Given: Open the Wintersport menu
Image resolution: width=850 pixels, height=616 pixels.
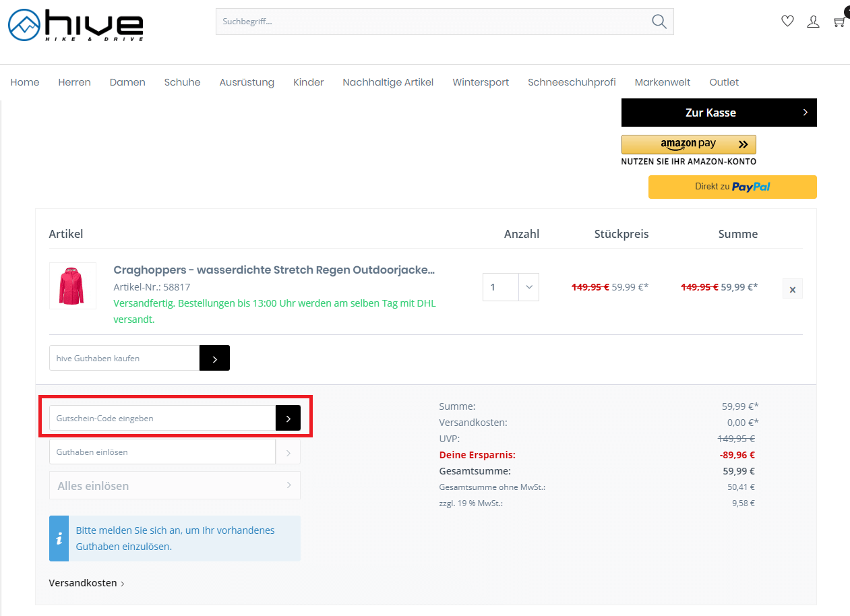Looking at the screenshot, I should (x=481, y=82).
